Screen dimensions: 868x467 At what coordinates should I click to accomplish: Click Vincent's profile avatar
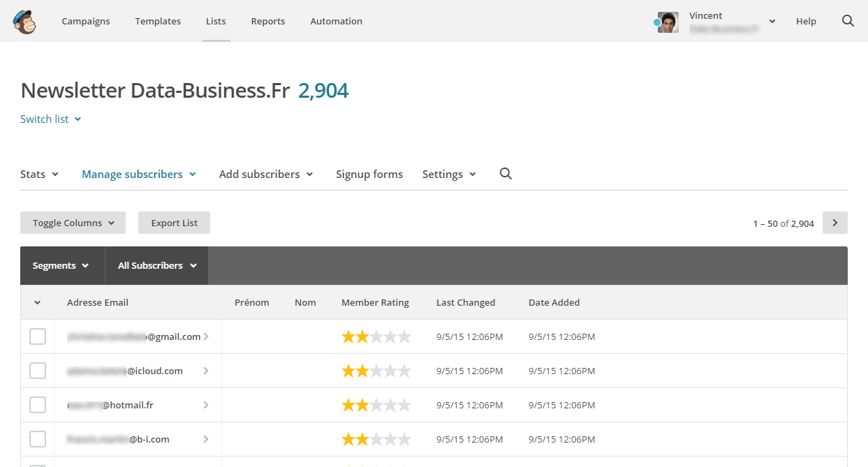pyautogui.click(x=668, y=22)
